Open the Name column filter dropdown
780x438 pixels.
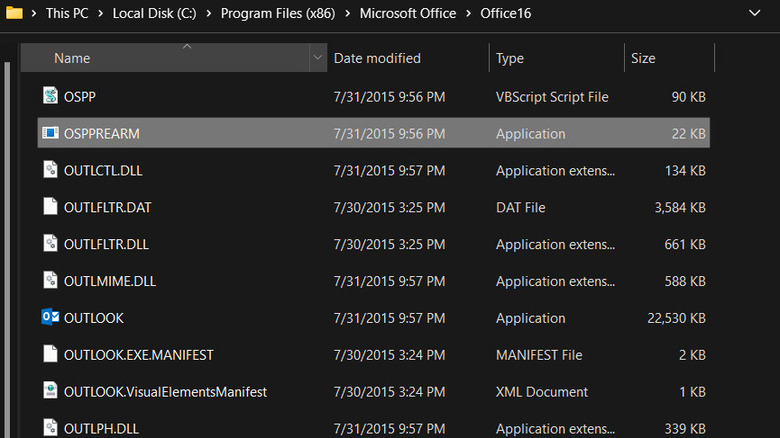[x=317, y=58]
